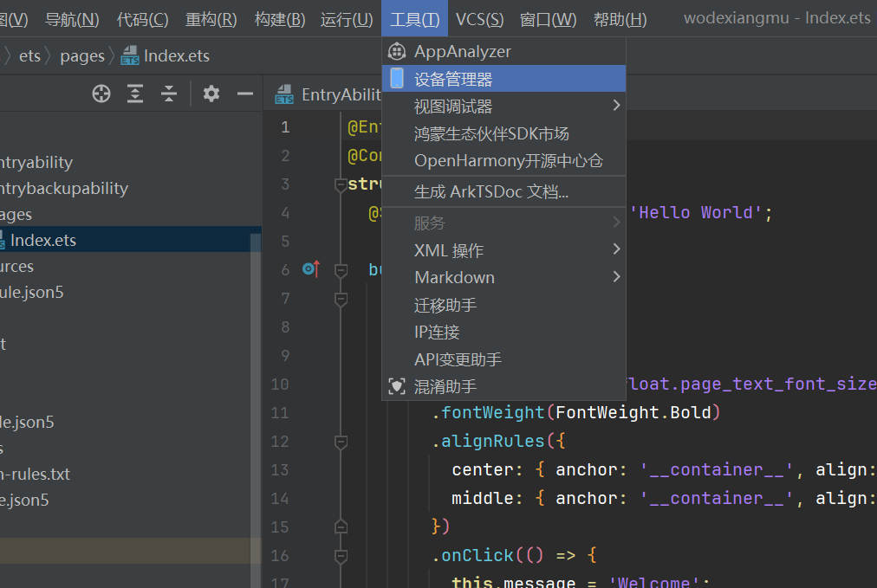Hide the project panel with minus icon
This screenshot has height=588, width=877.
pyautogui.click(x=245, y=94)
